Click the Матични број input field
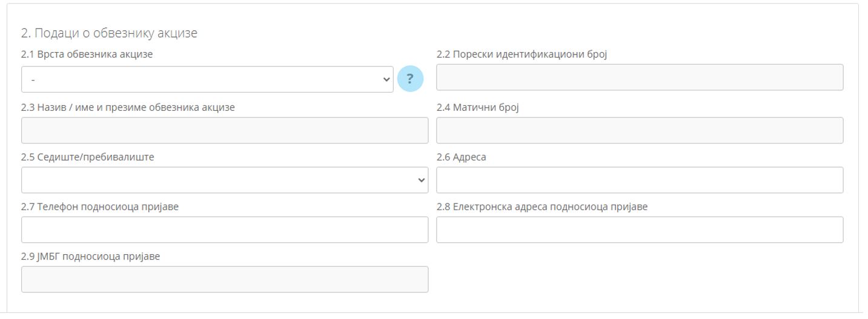Image resolution: width=868 pixels, height=319 pixels. pyautogui.click(x=639, y=130)
